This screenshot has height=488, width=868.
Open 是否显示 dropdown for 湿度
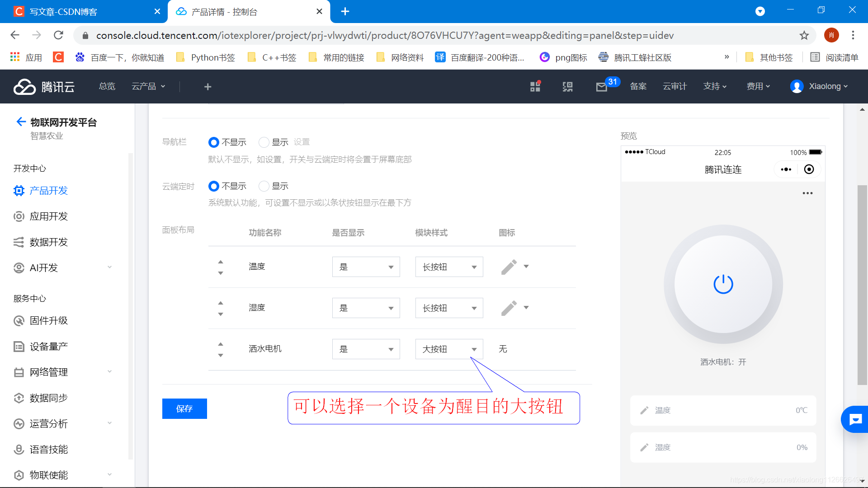[366, 308]
